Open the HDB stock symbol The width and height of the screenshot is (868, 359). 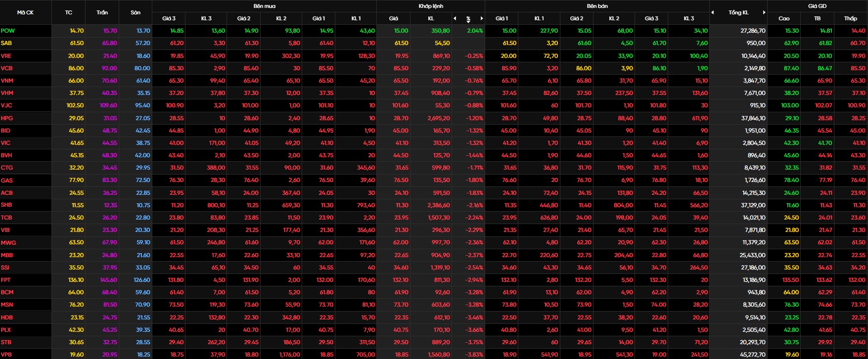pos(7,317)
